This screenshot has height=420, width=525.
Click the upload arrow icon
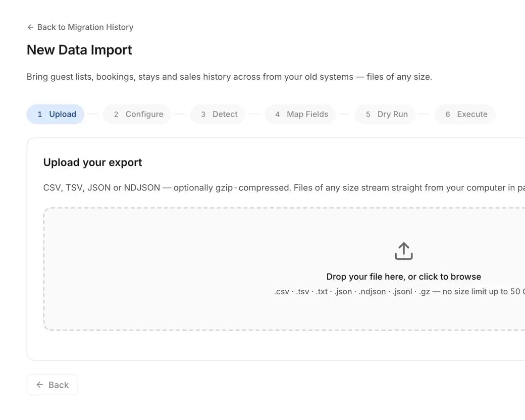click(404, 251)
